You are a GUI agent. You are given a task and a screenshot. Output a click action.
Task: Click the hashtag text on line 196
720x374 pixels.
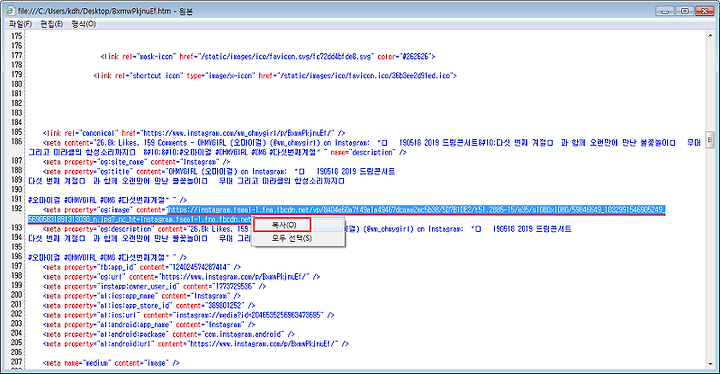[107, 257]
